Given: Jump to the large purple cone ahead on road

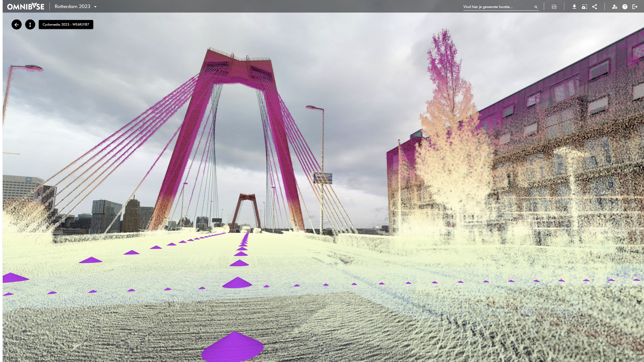Looking at the screenshot, I should [x=237, y=283].
